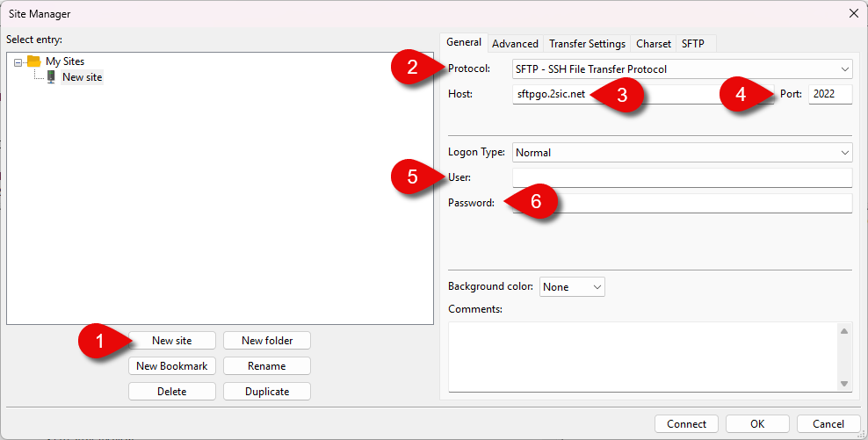Open the Protocol dropdown
Screen dimensions: 868x440
(x=682, y=69)
